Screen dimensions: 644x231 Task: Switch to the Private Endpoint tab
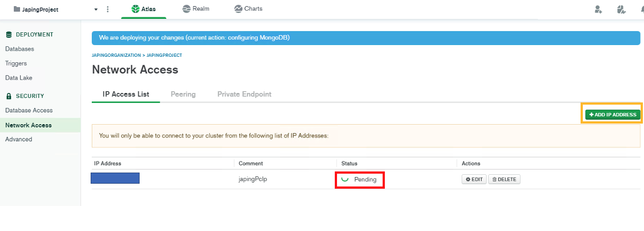tap(244, 94)
